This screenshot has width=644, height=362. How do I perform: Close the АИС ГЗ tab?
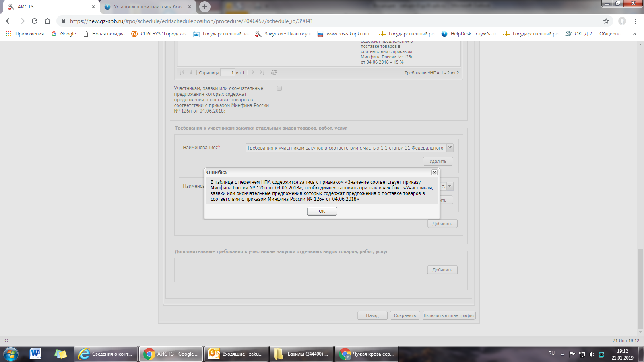click(93, 7)
